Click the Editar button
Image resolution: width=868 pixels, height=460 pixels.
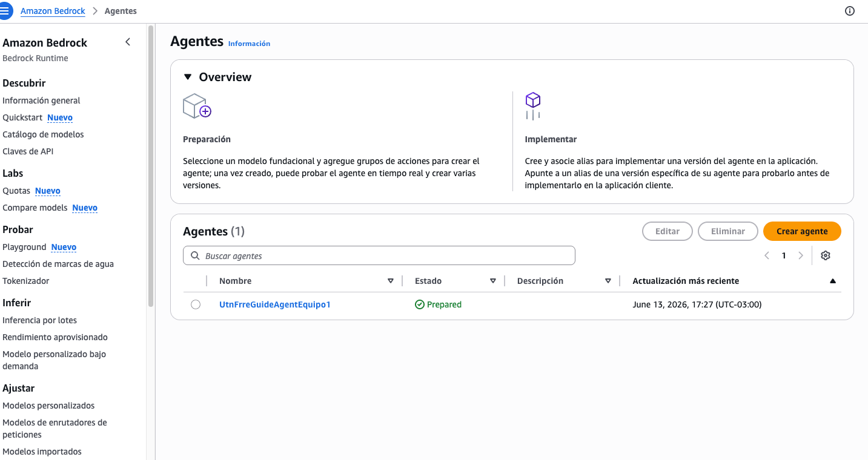(x=668, y=231)
